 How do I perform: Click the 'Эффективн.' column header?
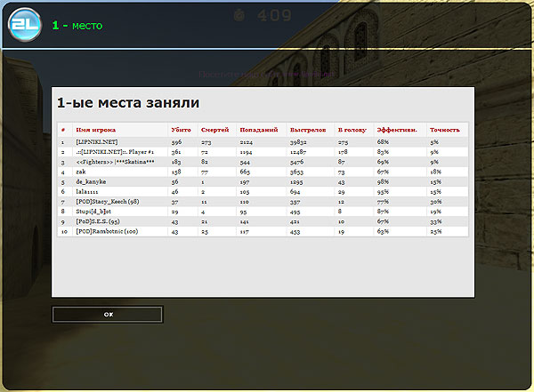(x=397, y=130)
